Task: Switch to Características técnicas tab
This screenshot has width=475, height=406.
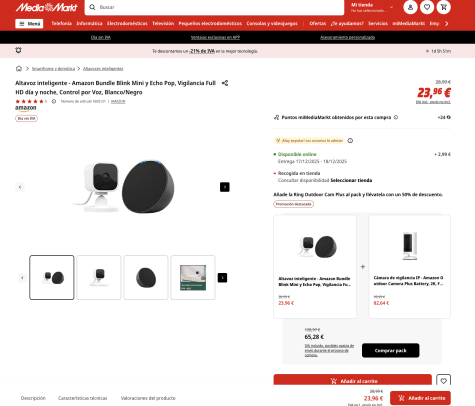Action: [x=83, y=398]
